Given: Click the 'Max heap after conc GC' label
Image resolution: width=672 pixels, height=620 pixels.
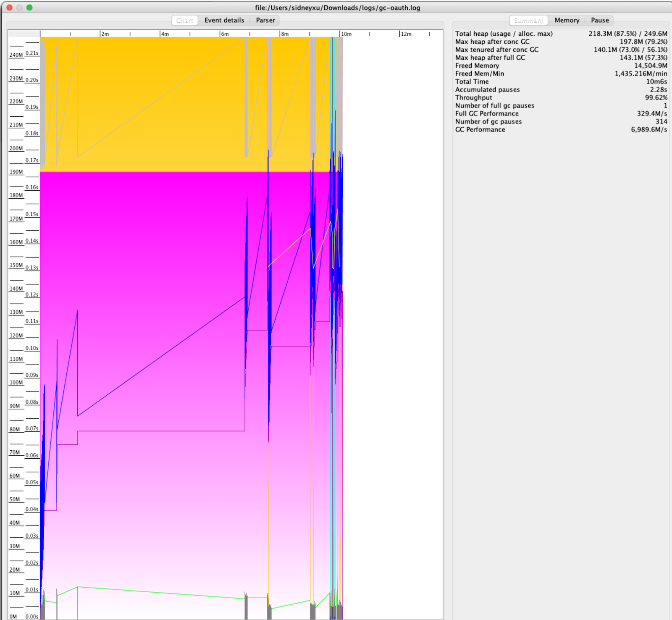Looking at the screenshot, I should point(492,42).
